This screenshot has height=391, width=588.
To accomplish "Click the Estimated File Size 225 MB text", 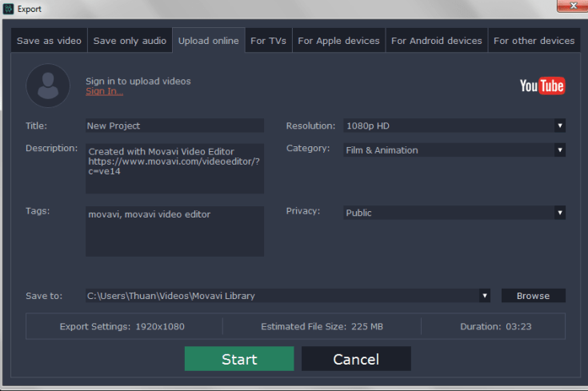I will (322, 326).
